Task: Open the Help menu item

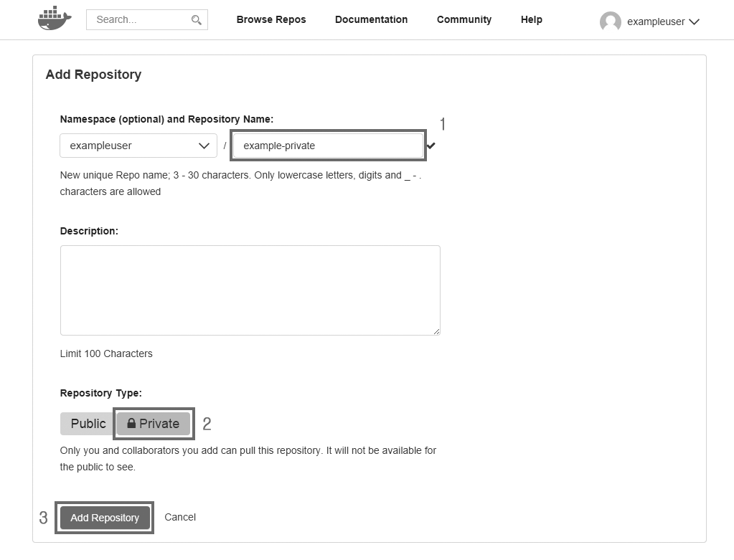Action: [531, 19]
